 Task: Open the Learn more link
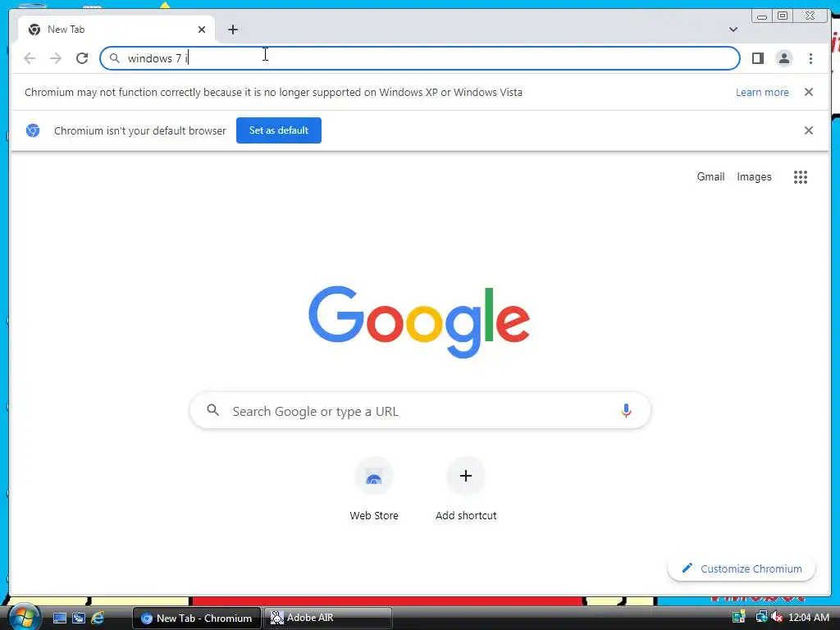pyautogui.click(x=762, y=92)
